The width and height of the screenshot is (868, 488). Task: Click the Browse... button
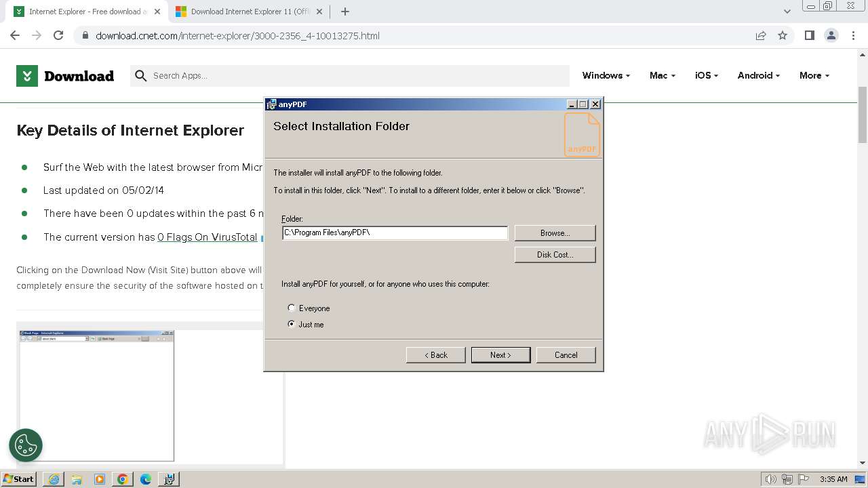[x=555, y=233]
